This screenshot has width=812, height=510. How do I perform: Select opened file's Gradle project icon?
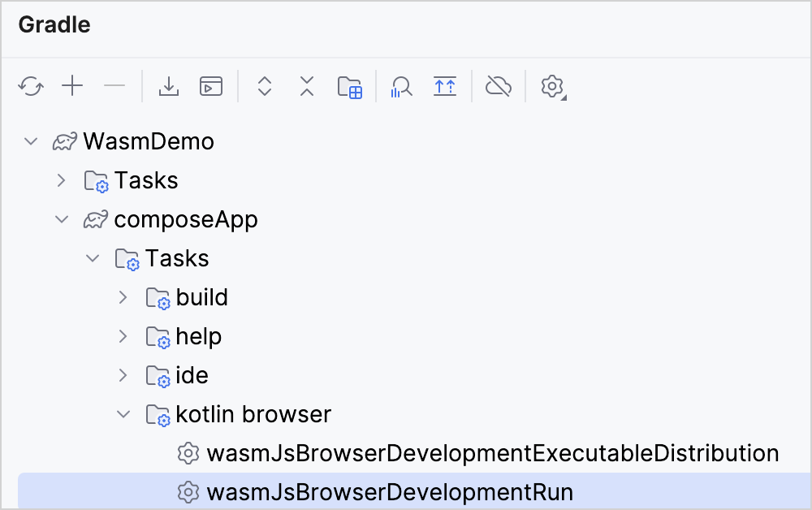445,86
